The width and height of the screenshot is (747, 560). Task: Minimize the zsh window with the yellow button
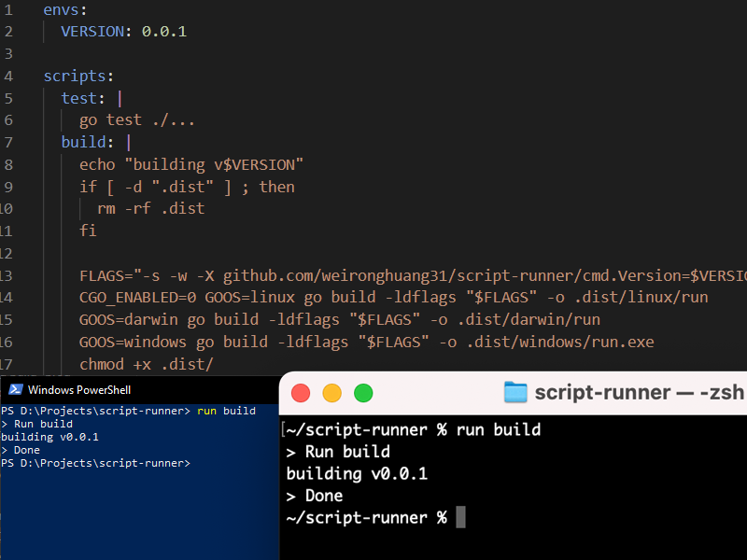click(x=332, y=393)
